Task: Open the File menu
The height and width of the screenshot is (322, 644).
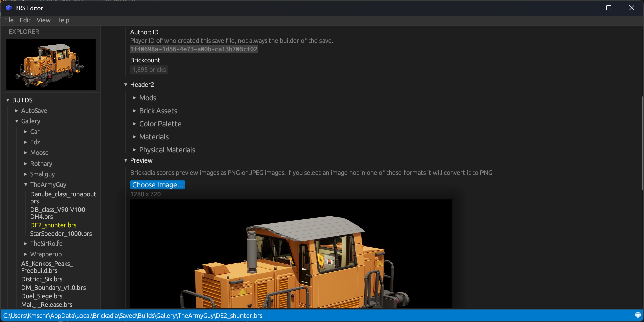Action: (9, 20)
